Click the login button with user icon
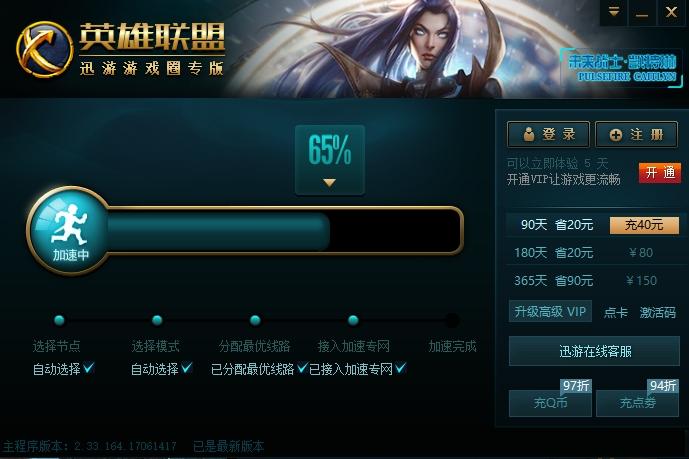Viewport: 689px width, 459px height. [548, 134]
